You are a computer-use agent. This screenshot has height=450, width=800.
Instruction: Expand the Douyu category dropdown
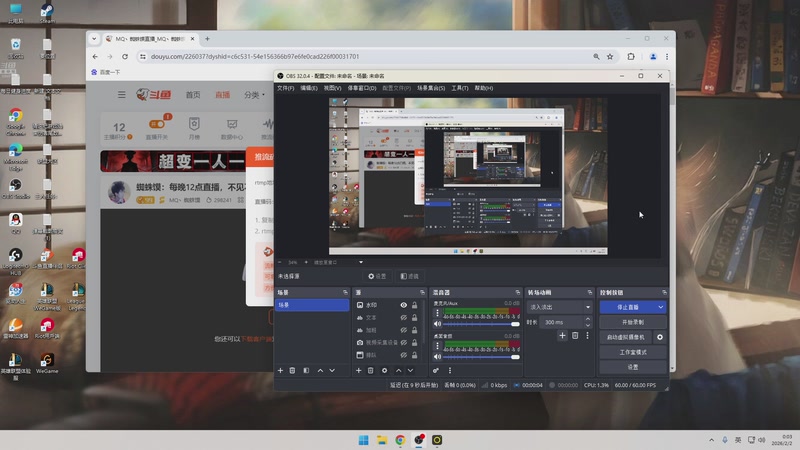point(254,95)
